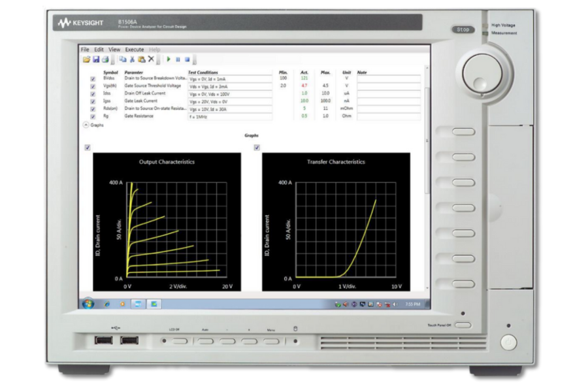The width and height of the screenshot is (588, 392).
Task: Click the Transfer Characteristics graph
Action: point(336,221)
